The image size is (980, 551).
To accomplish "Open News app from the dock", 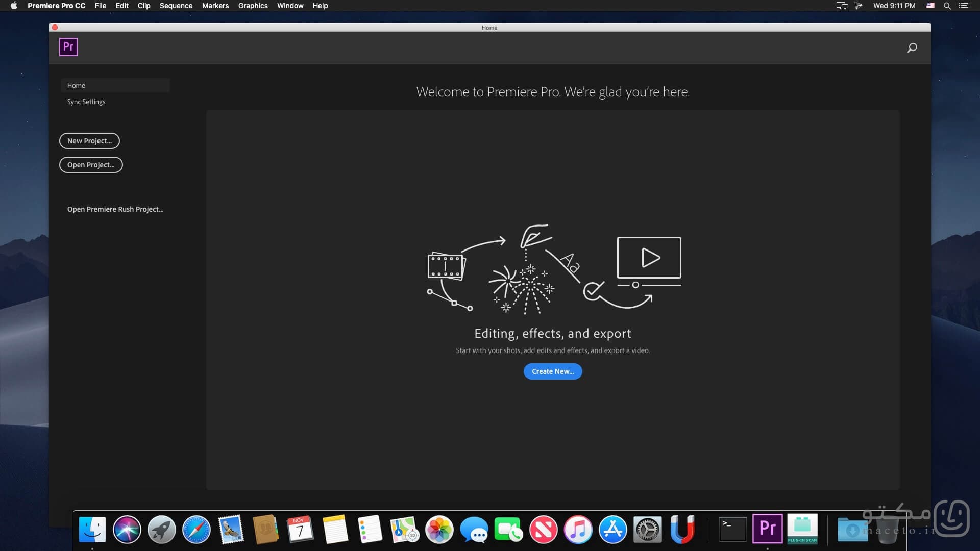I will [x=543, y=529].
